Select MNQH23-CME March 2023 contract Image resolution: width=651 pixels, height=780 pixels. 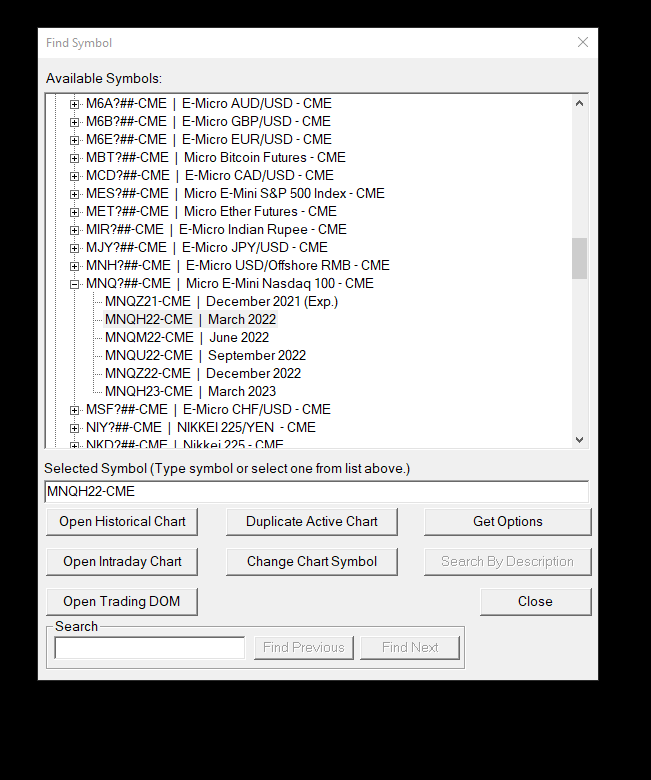tap(190, 391)
